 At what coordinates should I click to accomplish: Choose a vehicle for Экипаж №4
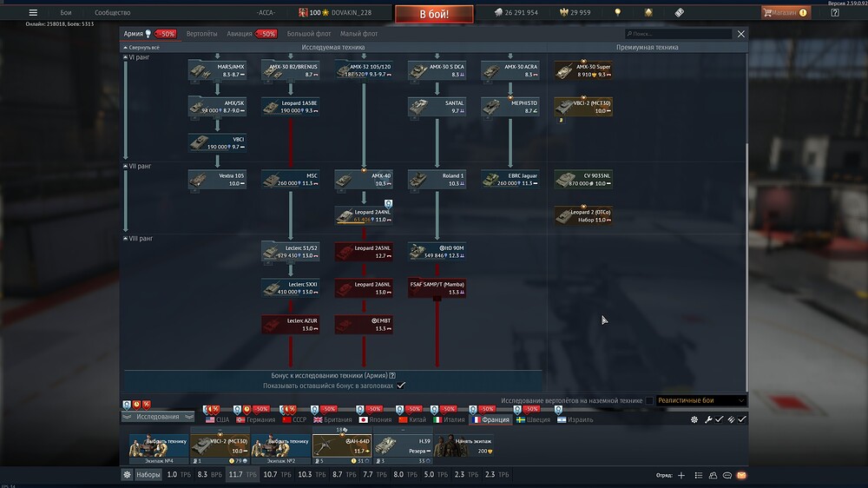pyautogui.click(x=158, y=446)
